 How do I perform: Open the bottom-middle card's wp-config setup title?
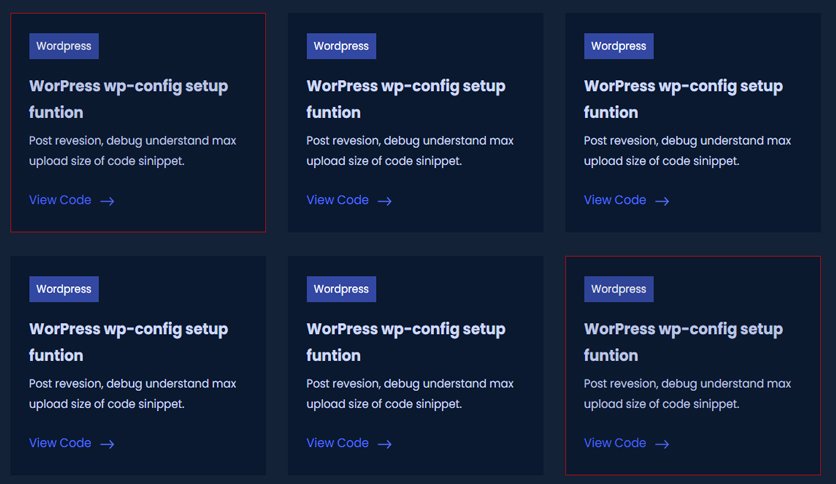(x=406, y=342)
